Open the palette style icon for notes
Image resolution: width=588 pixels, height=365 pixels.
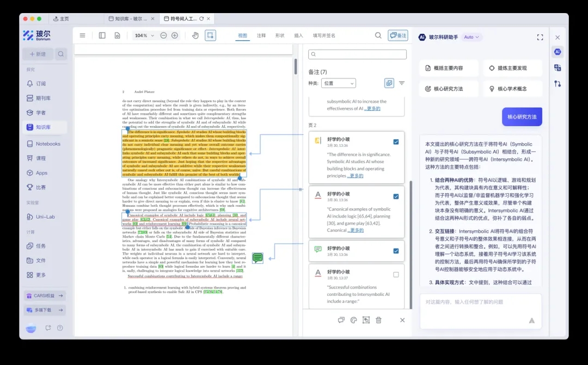pos(353,320)
